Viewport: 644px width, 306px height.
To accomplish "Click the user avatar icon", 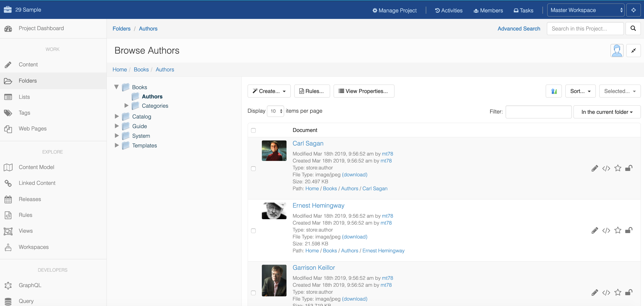I will click(x=617, y=51).
